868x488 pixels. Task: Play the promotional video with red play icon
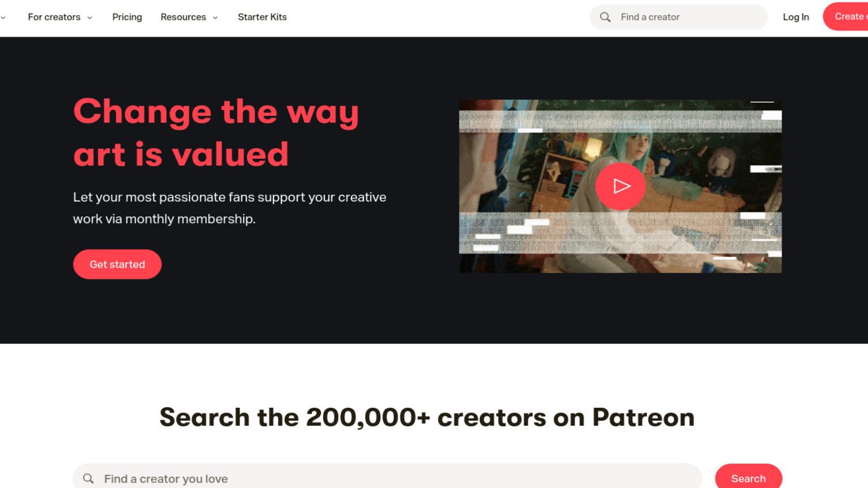(620, 186)
